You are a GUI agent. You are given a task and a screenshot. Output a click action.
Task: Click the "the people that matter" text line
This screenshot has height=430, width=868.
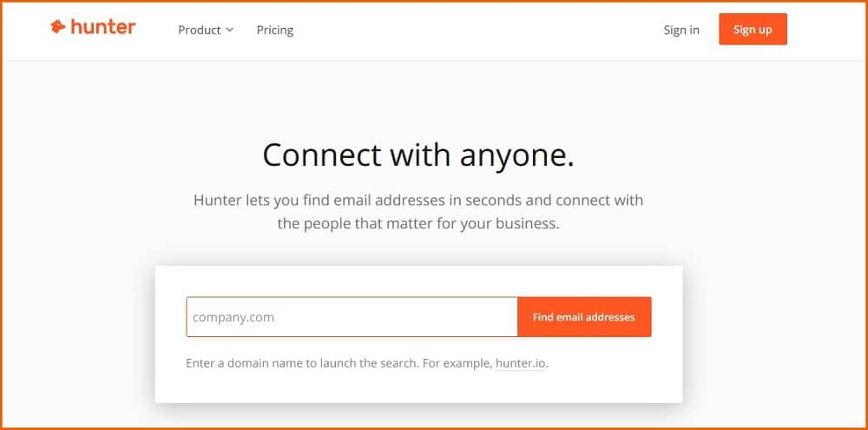point(418,223)
